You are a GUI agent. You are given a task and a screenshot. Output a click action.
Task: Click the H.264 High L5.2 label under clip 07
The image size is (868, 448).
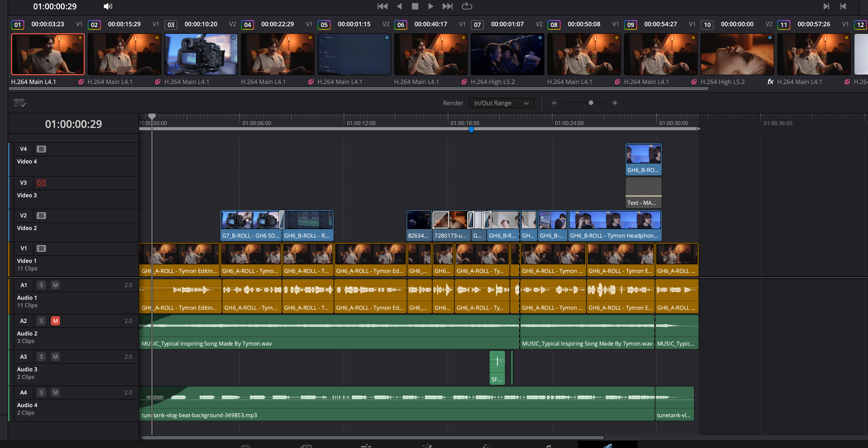point(493,82)
